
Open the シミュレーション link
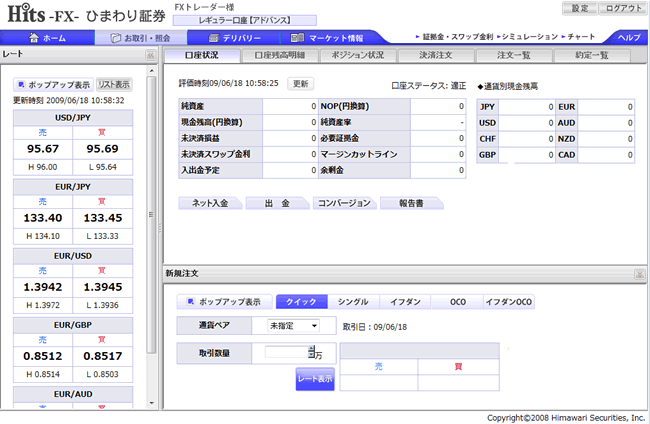[x=529, y=37]
